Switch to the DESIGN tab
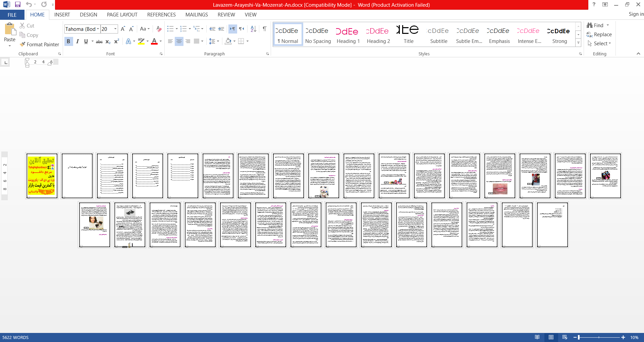644x342 pixels. tap(89, 15)
